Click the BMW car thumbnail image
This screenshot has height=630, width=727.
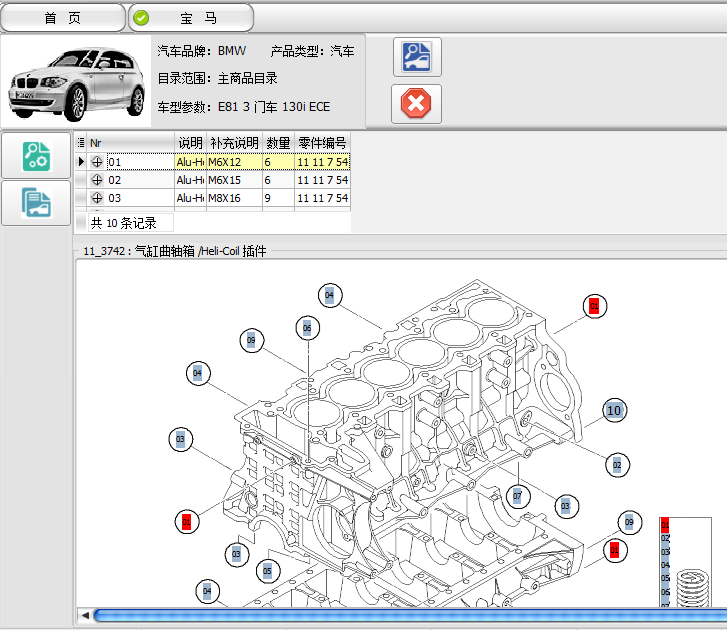pyautogui.click(x=77, y=83)
